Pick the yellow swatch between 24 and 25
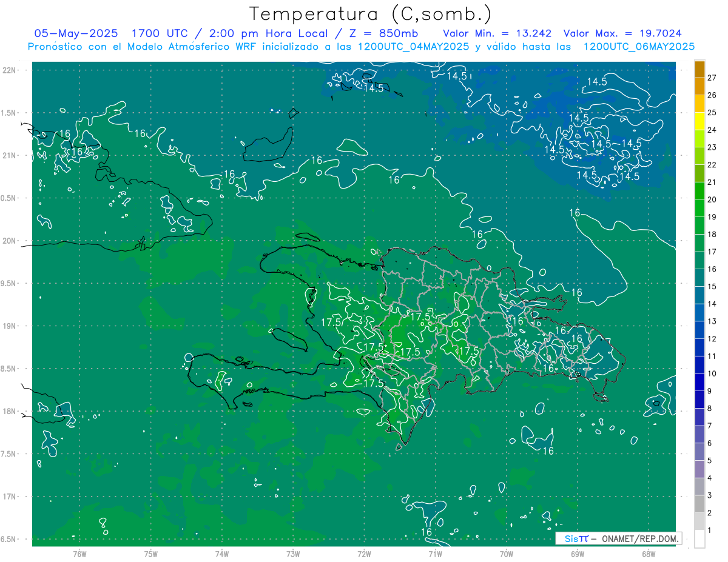Viewport: 728px width, 562px height. click(x=700, y=121)
